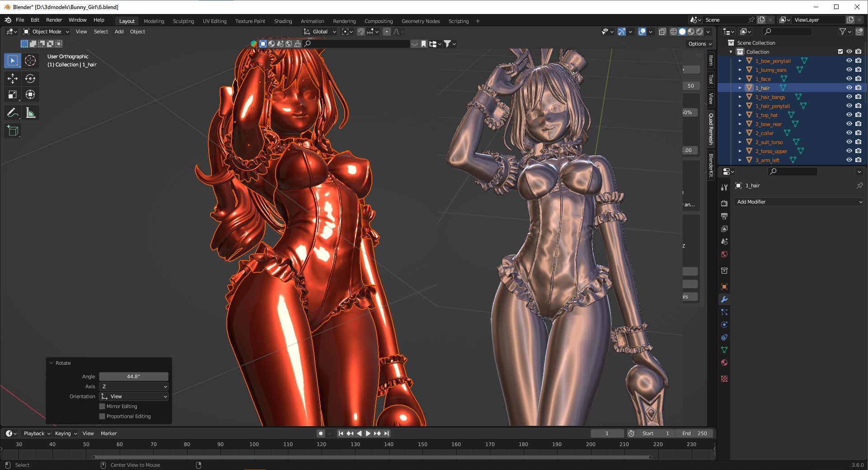
Task: Switch viewport to Wireframe shading
Action: point(674,32)
